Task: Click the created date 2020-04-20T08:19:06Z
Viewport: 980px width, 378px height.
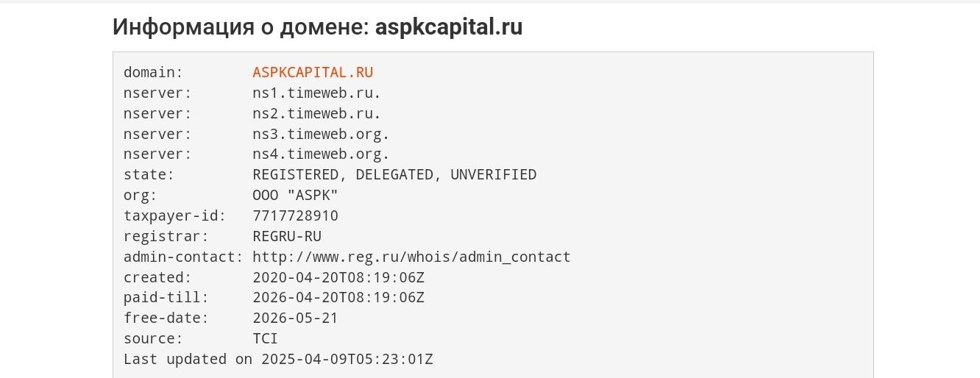Action: click(338, 278)
